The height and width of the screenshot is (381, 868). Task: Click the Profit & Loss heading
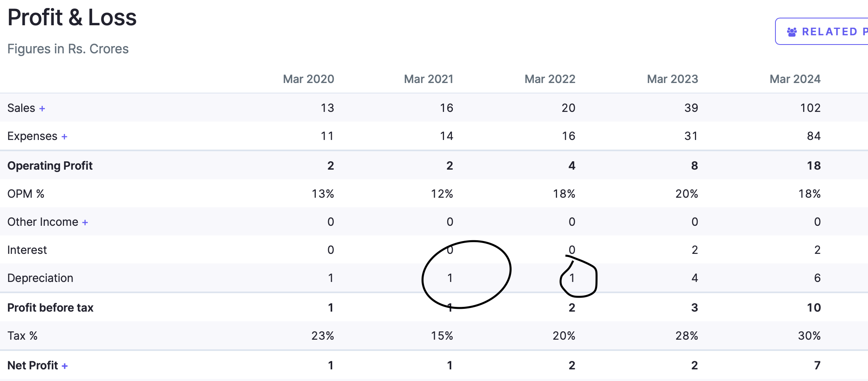pyautogui.click(x=72, y=18)
